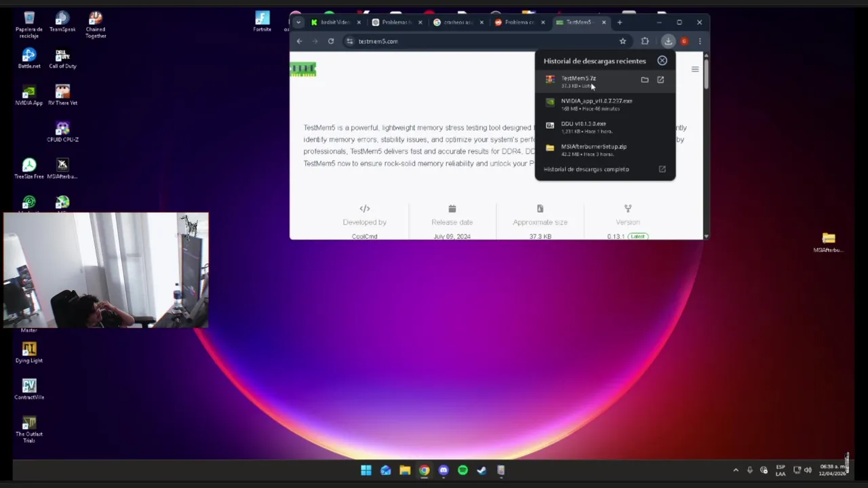
Task: Open TestMem5.7z using the open-external icon
Action: pyautogui.click(x=660, y=80)
